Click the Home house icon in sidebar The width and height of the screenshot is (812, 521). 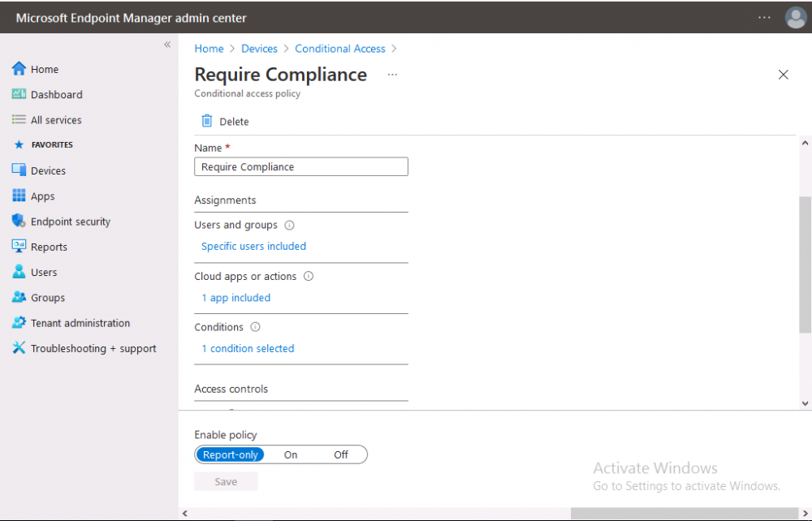(x=19, y=69)
